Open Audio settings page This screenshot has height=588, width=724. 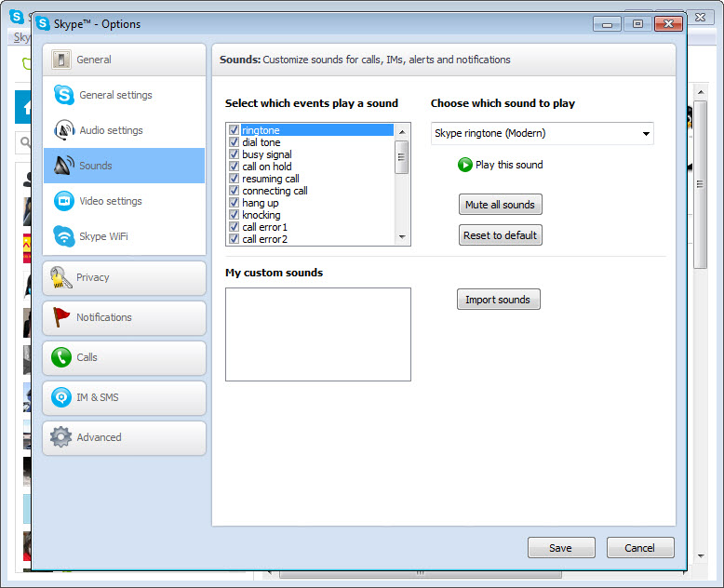pos(124,130)
